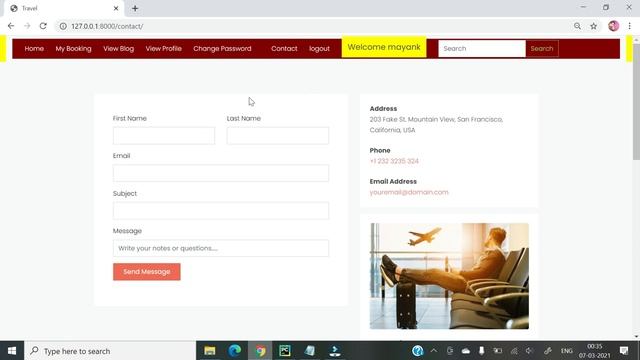
Task: Click the ENG language indicator
Action: 567,351
